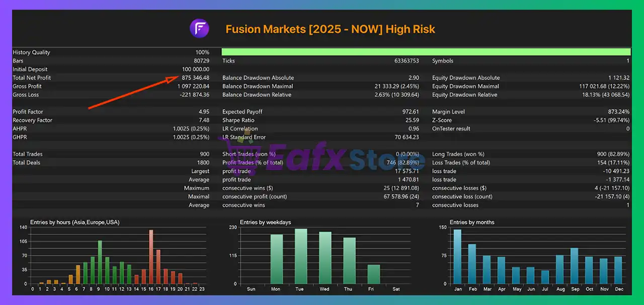This screenshot has height=305, width=644.
Task: Click the Profit Factor label
Action: (x=28, y=112)
